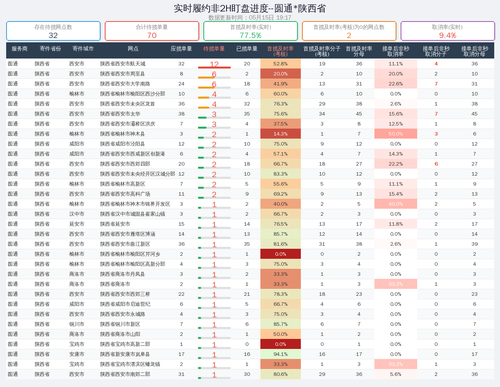Select the row 陕西省西安市大学南路
Image resolution: width=500 pixels, height=387 pixels.
[250, 84]
